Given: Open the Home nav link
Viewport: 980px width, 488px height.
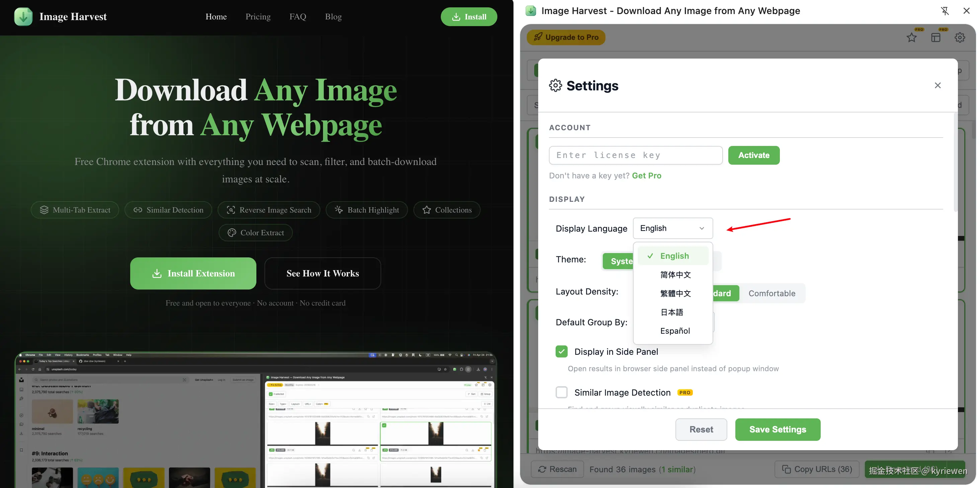Looking at the screenshot, I should [216, 17].
